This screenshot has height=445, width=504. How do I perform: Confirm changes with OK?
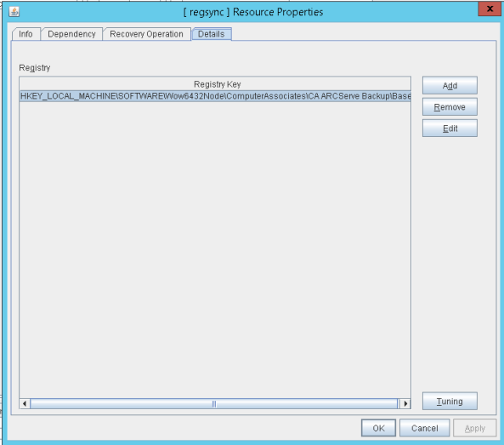click(378, 428)
